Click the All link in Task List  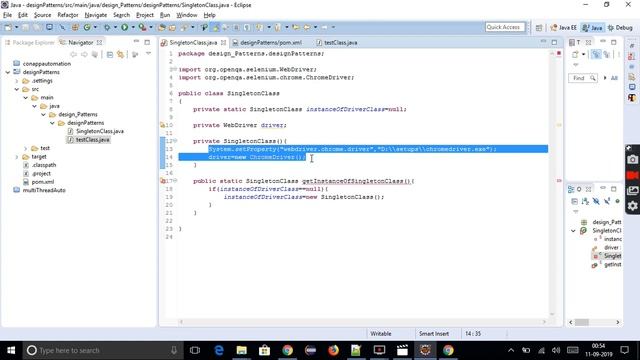[614, 78]
